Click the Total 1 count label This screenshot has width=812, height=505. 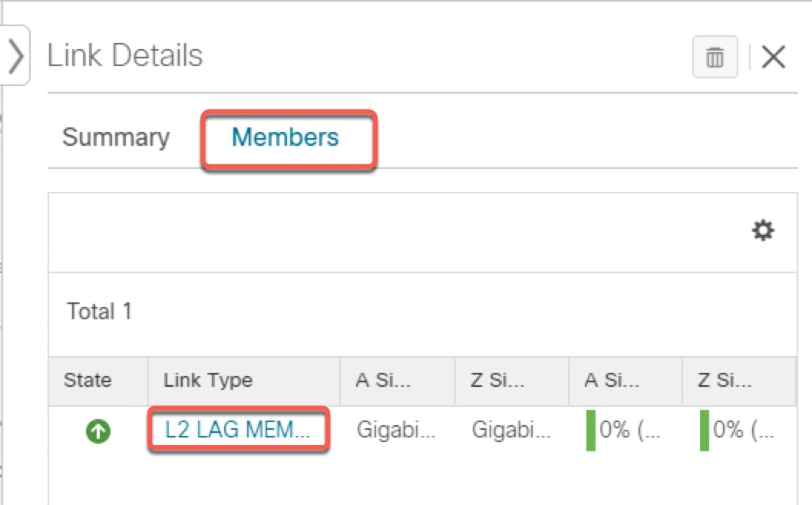(100, 312)
